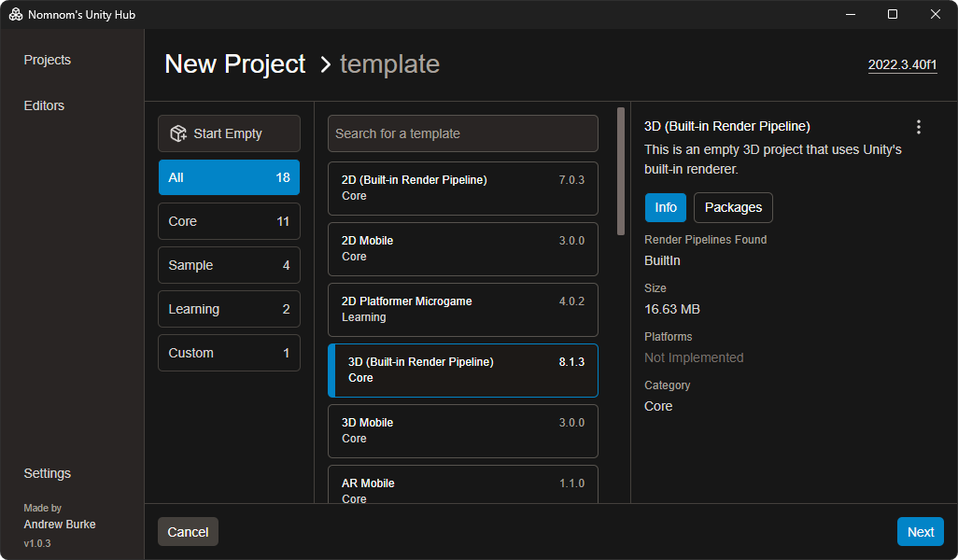Image resolution: width=958 pixels, height=560 pixels.
Task: Click the BuiltIn render pipeline value
Action: (662, 260)
